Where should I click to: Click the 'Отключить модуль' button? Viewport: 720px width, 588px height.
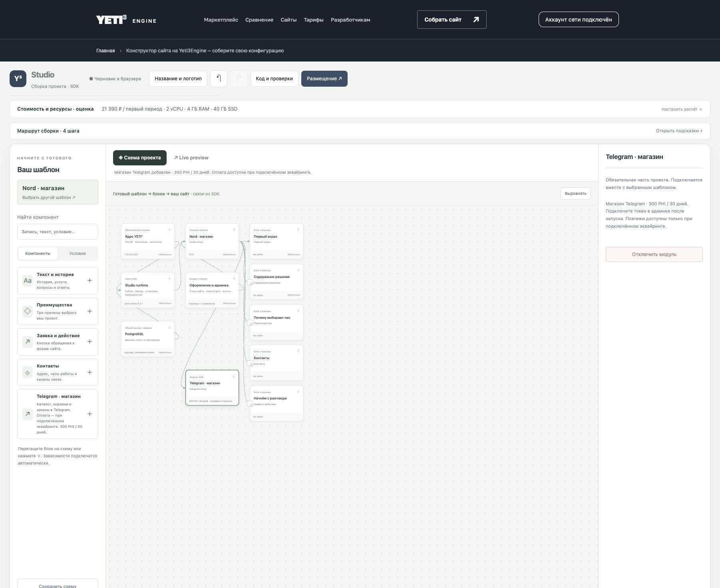[654, 254]
